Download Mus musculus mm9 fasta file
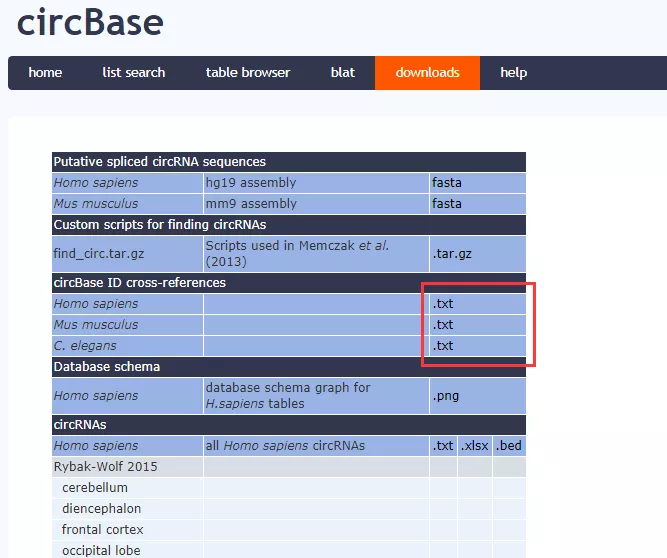The image size is (667, 558). pyautogui.click(x=447, y=203)
